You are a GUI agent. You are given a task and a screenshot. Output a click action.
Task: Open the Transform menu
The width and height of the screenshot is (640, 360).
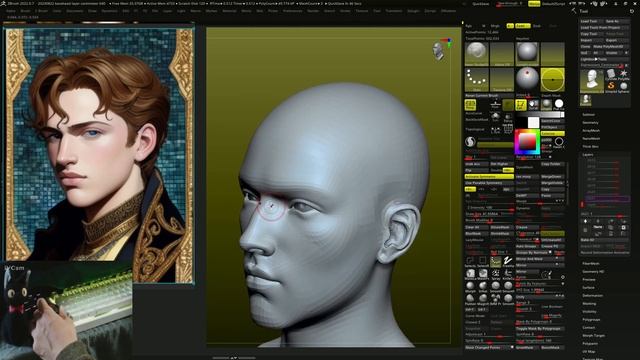(394, 11)
